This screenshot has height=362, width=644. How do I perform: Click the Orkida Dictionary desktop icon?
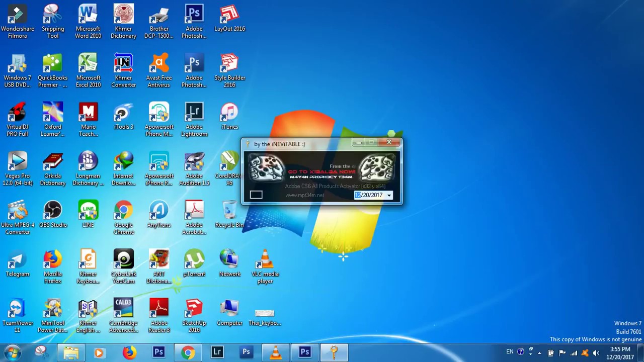(x=53, y=169)
